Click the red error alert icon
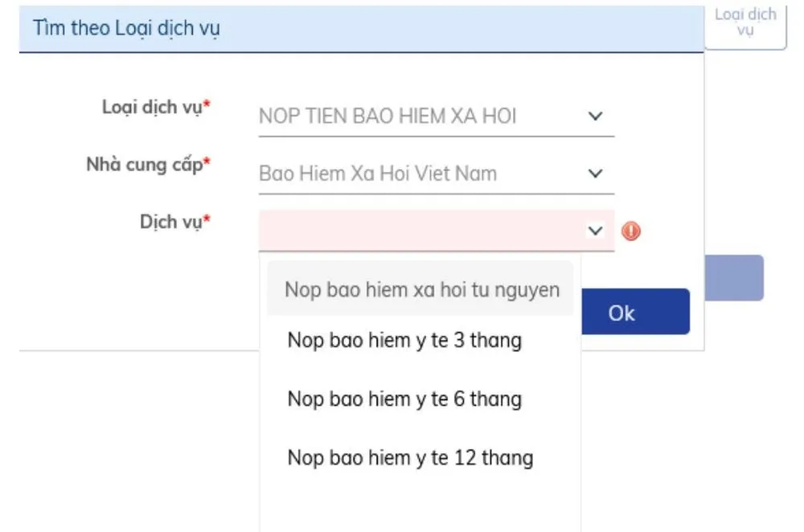 pyautogui.click(x=632, y=231)
